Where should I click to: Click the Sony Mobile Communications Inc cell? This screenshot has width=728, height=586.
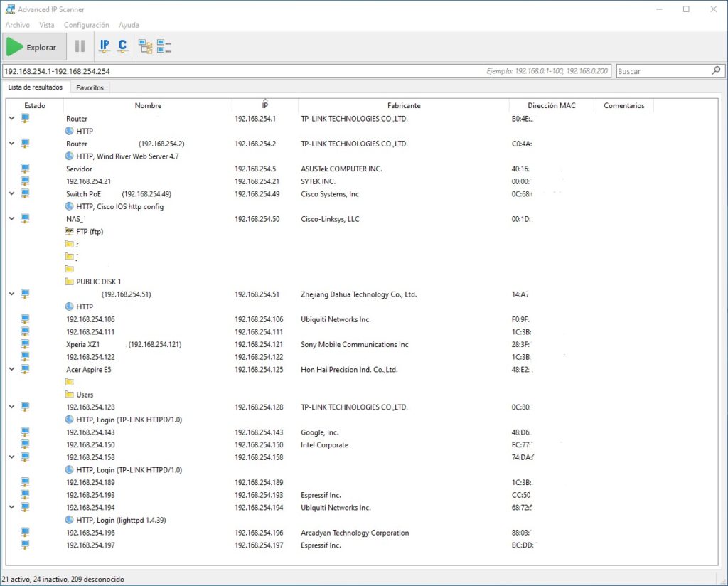click(355, 344)
